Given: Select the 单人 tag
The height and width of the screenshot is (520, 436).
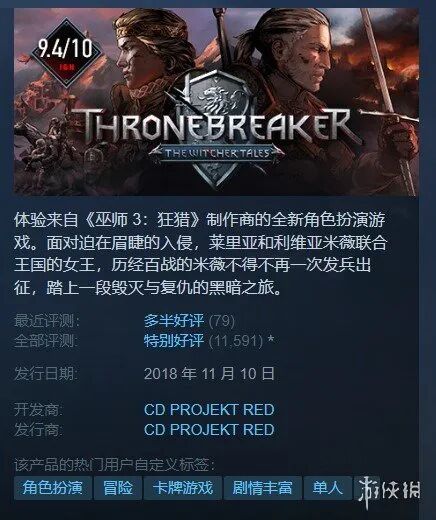Looking at the screenshot, I should (x=327, y=488).
